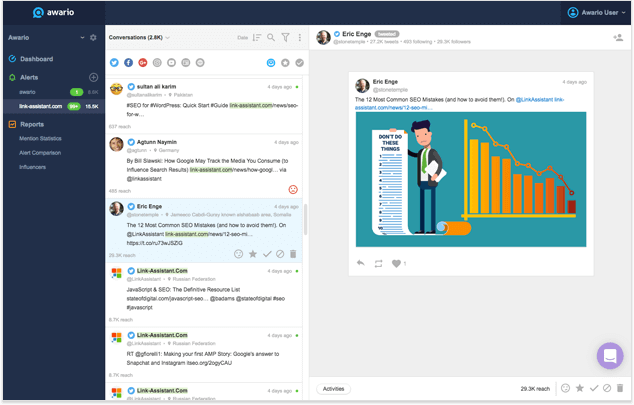Toggle the Google+ source filter
Image resolution: width=634 pixels, height=405 pixels.
[x=143, y=63]
